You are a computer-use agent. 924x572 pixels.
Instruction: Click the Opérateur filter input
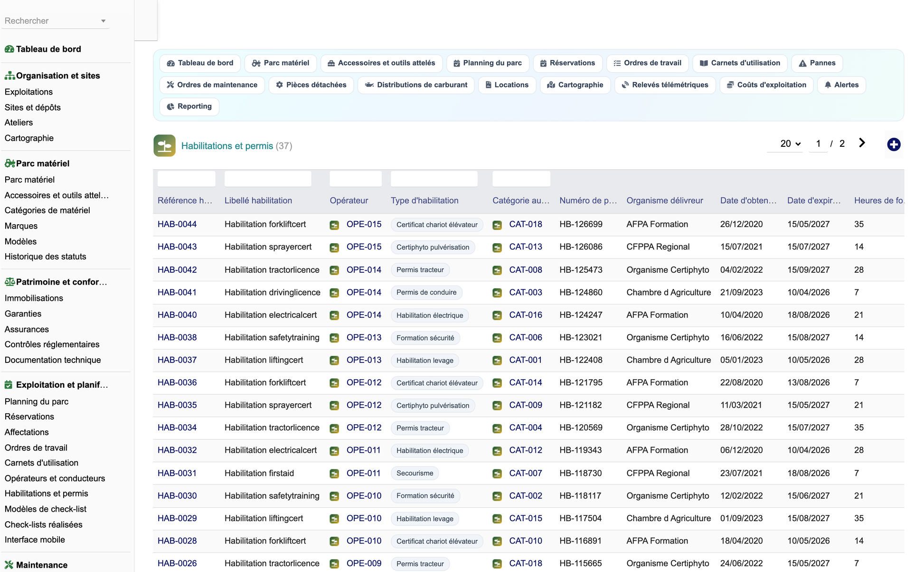[x=356, y=179]
